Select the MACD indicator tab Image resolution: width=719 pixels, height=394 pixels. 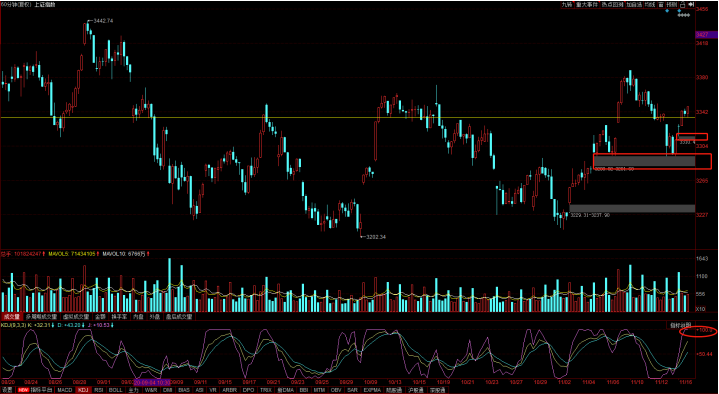pyautogui.click(x=65, y=390)
